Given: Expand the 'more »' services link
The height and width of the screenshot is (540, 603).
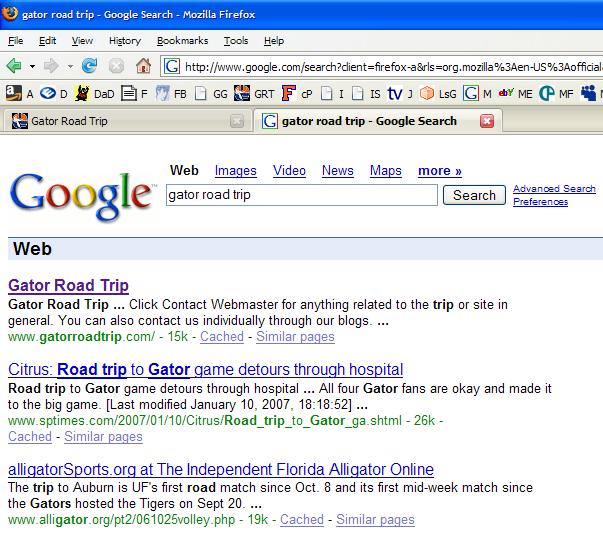Looking at the screenshot, I should click(x=440, y=170).
